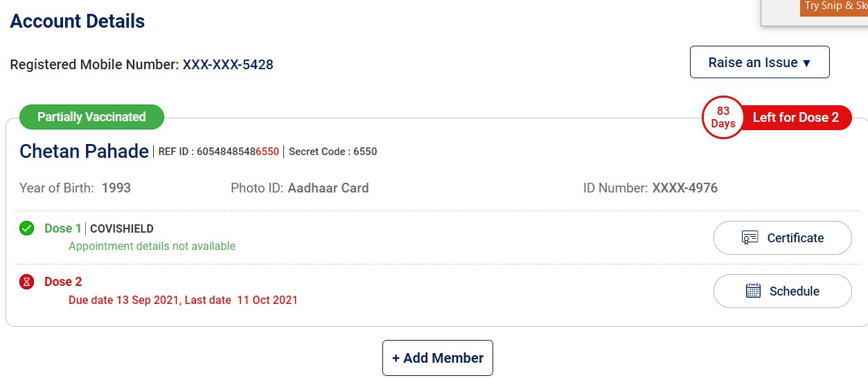This screenshot has width=868, height=378.
Task: Click the Secret Code 6550 text
Action: 333,152
